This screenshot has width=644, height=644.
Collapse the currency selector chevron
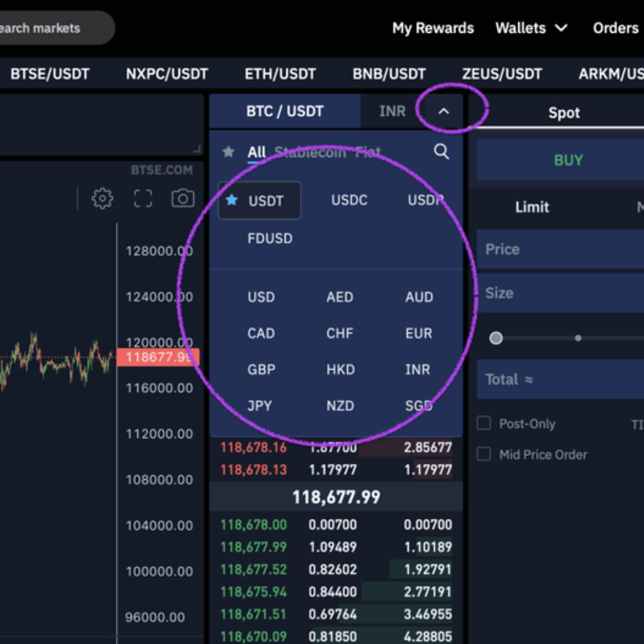[443, 112]
